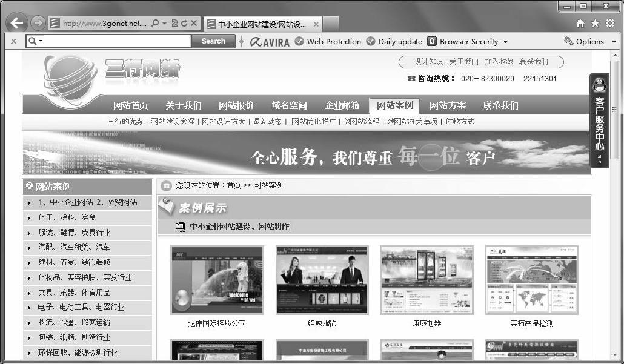This screenshot has height=364, width=624.
Task: Open the 美拓产品检测 case thumbnail
Action: [x=532, y=280]
